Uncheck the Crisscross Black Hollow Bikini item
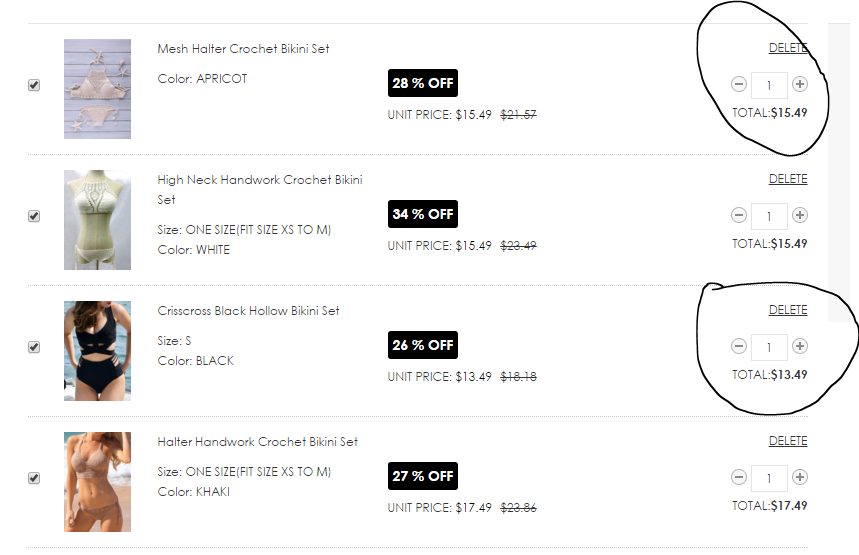Screen dimensions: 859x555 pos(34,347)
